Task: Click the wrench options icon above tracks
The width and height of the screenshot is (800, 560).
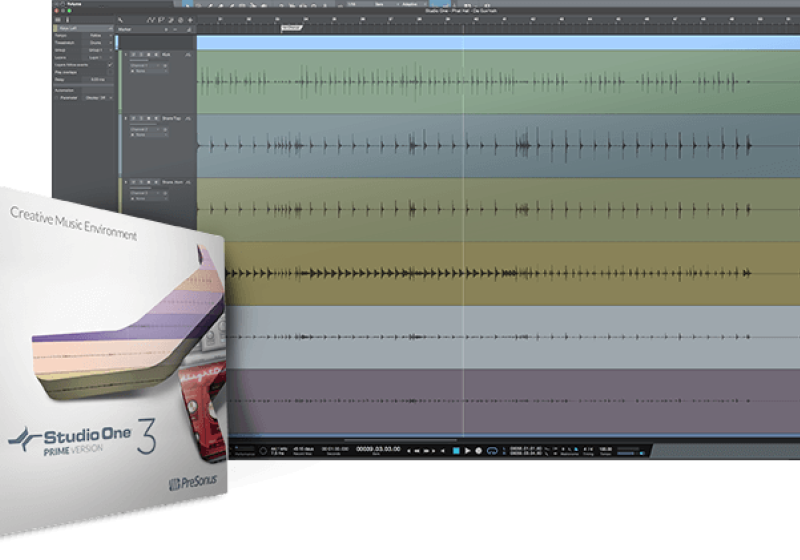Action: point(120,20)
